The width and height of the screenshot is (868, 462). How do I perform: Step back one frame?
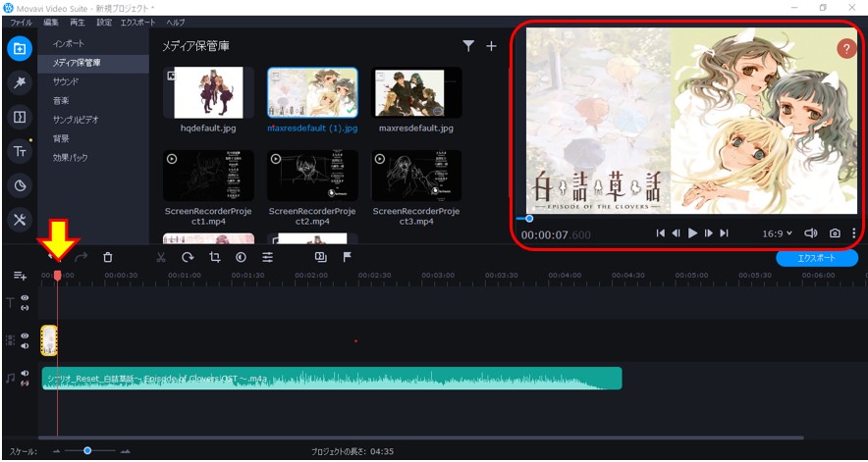pyautogui.click(x=676, y=233)
